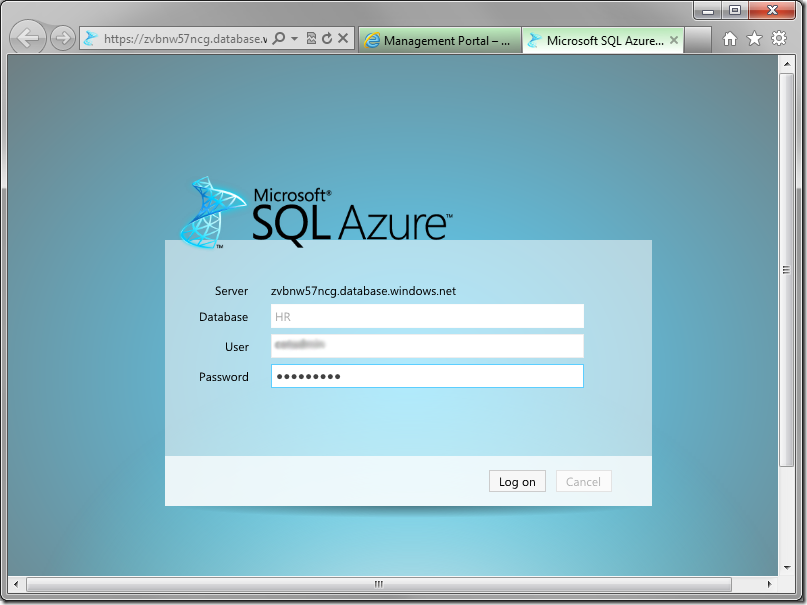Click the Database label text
The width and height of the screenshot is (807, 605).
[x=223, y=317]
